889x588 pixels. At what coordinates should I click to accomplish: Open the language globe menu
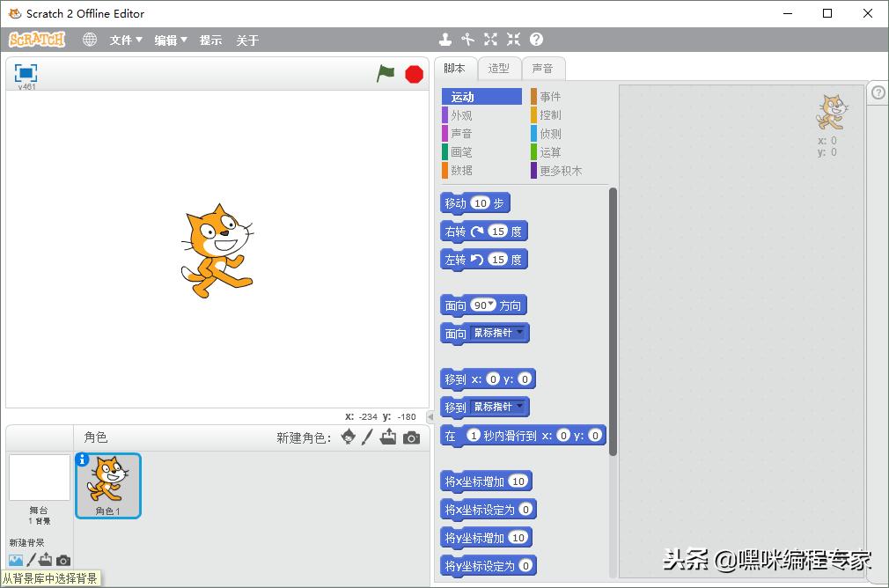(x=89, y=40)
